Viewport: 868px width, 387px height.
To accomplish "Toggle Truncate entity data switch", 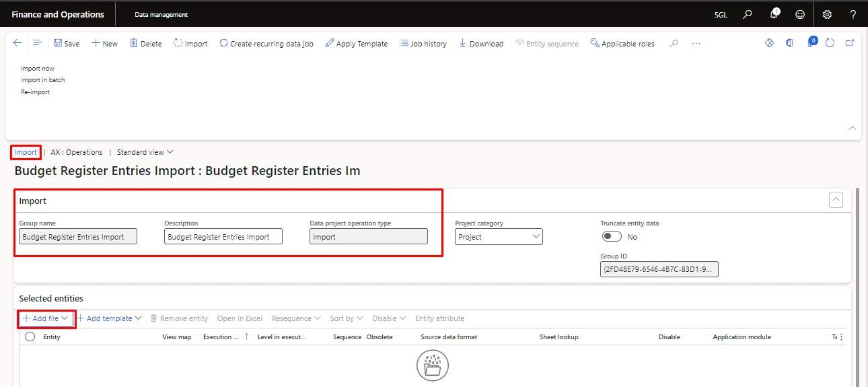I will click(612, 236).
